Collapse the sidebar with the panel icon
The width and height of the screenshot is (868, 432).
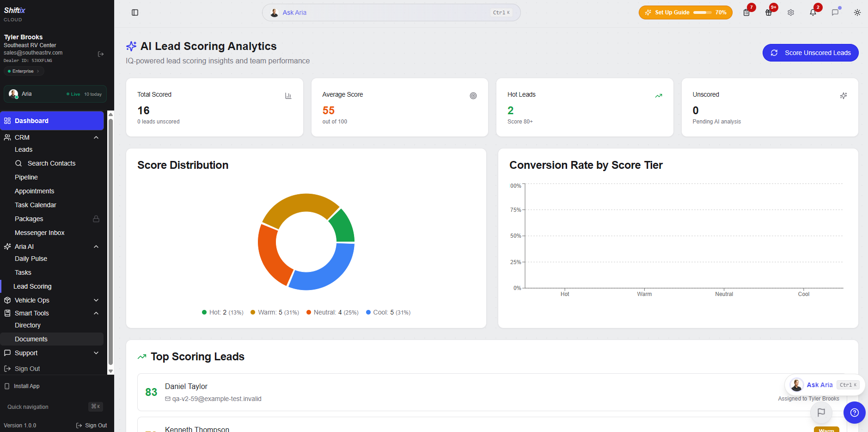tap(135, 12)
